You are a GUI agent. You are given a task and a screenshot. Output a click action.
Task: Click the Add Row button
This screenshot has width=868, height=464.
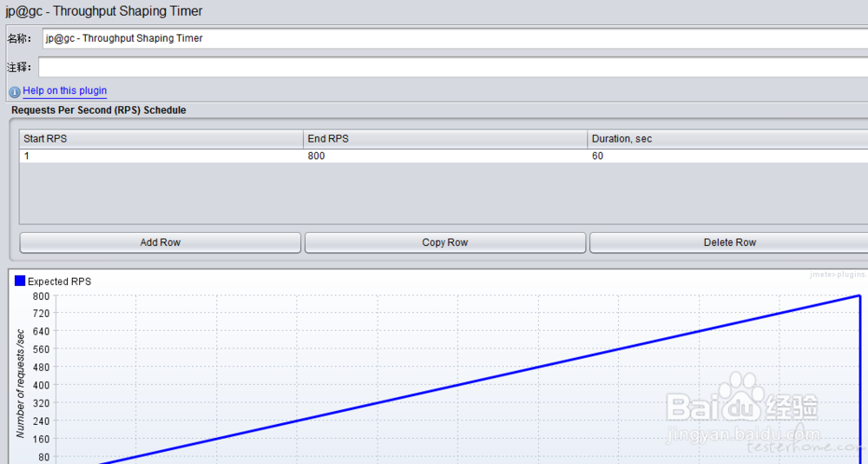(161, 242)
